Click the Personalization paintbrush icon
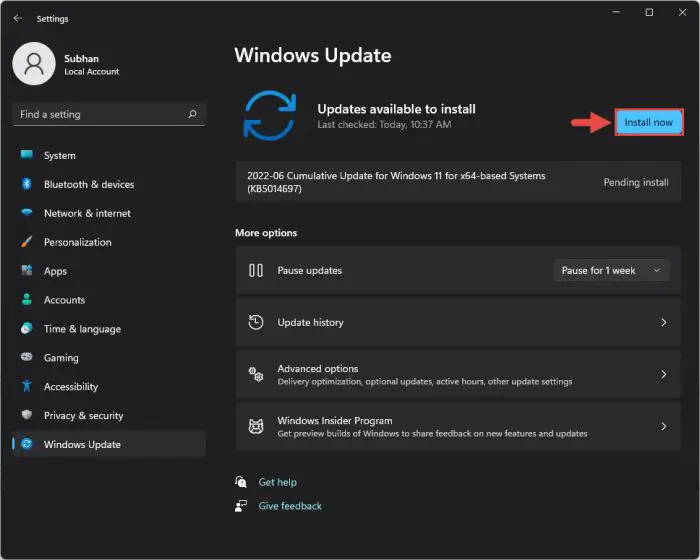 click(26, 242)
